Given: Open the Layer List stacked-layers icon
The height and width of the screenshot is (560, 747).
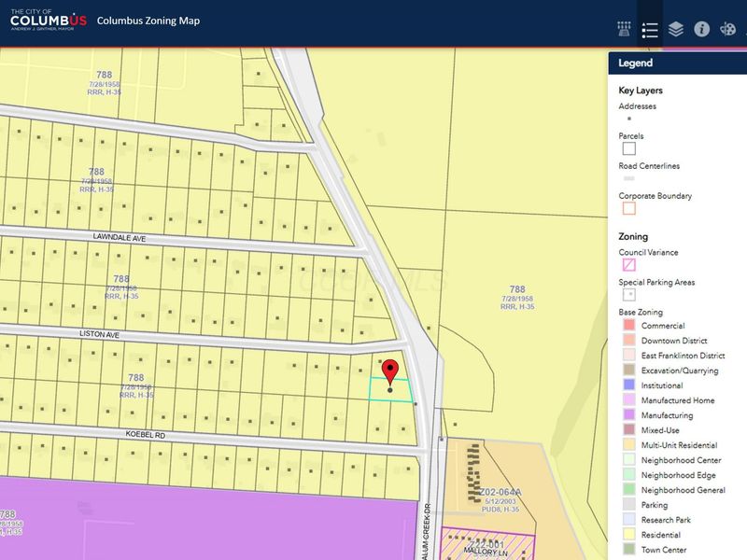Looking at the screenshot, I should [x=675, y=30].
